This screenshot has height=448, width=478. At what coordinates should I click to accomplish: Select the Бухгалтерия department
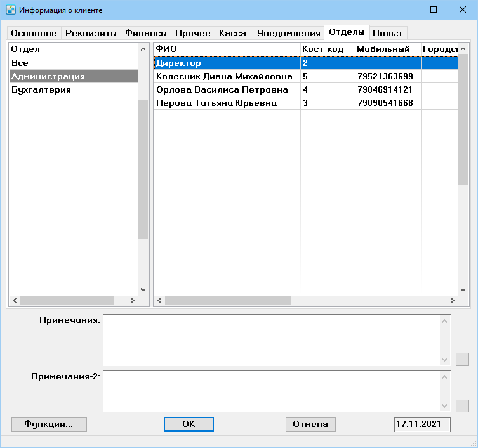74,89
